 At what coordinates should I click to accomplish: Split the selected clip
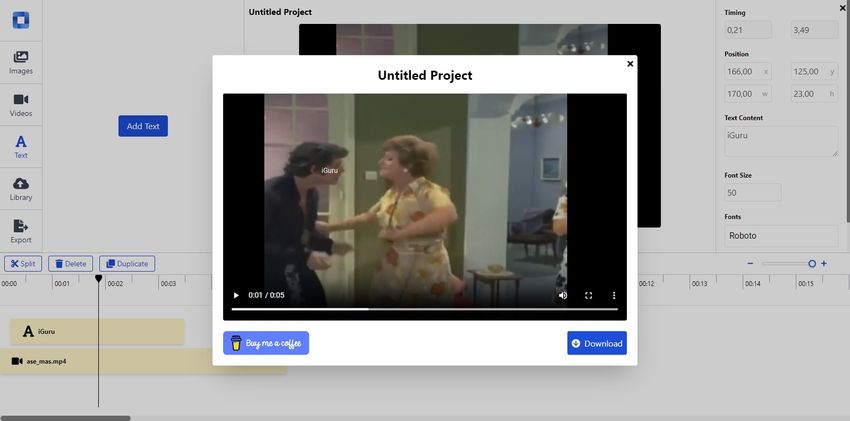point(23,264)
